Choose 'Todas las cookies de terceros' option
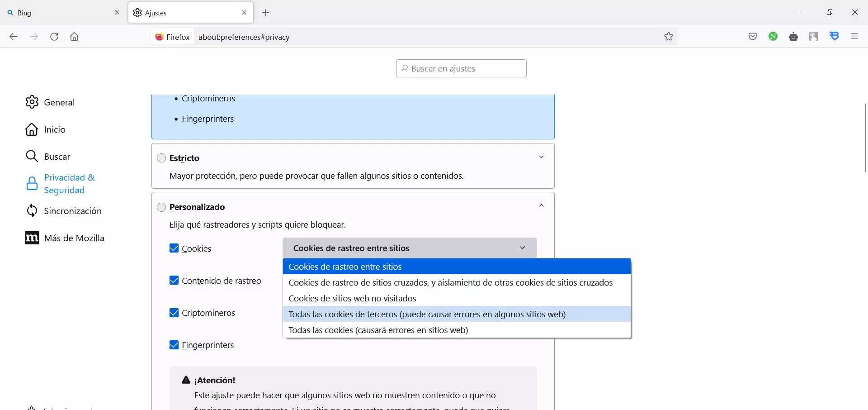The height and width of the screenshot is (410, 868). 427,314
